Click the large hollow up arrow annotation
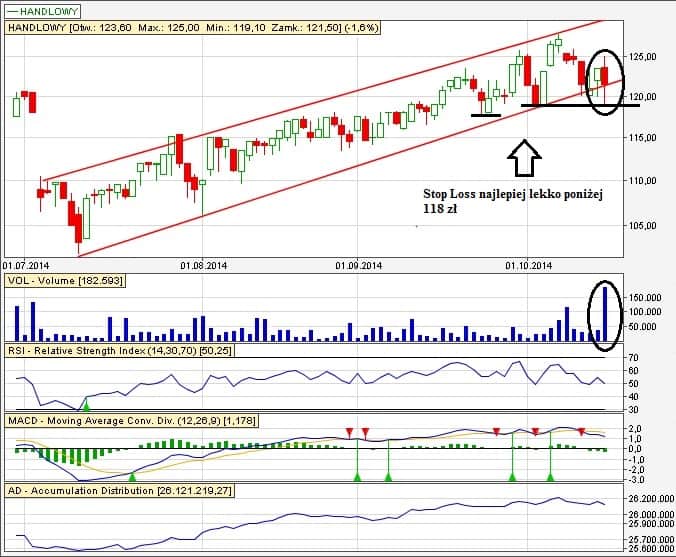The image size is (676, 557). click(524, 156)
